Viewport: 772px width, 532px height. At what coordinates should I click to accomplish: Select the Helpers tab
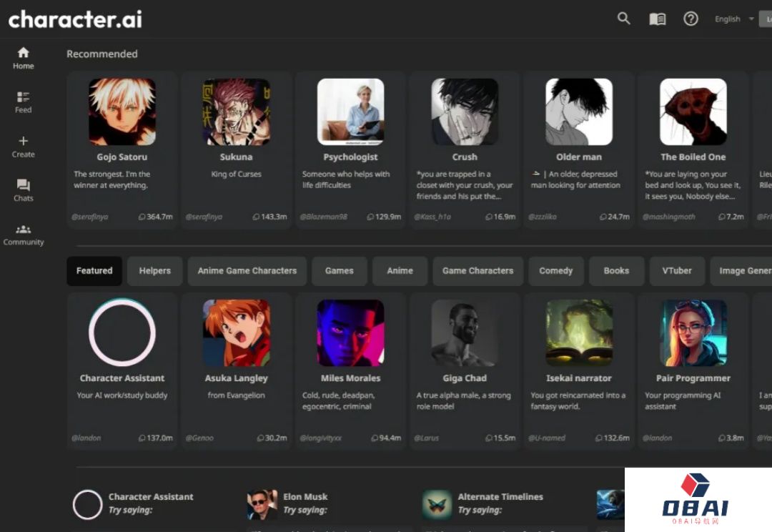pos(154,271)
